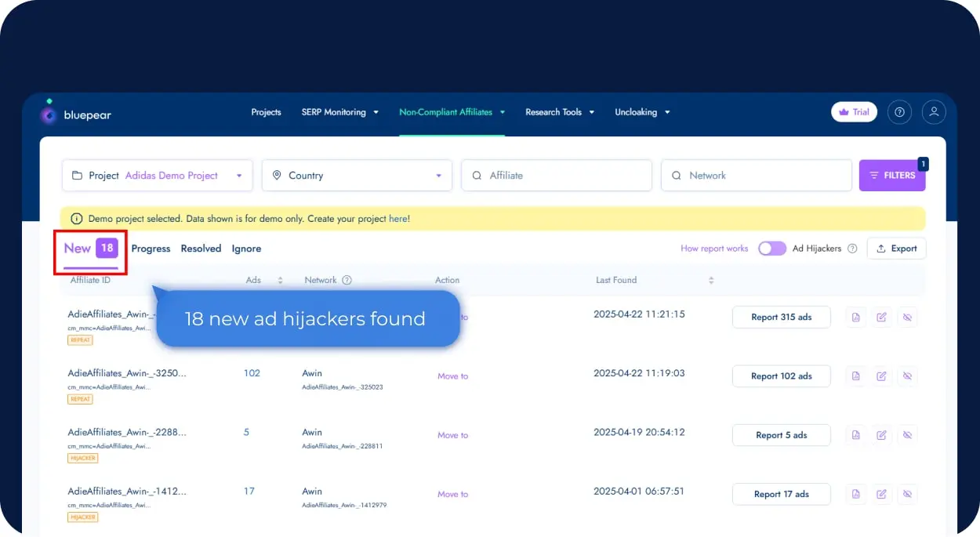
Task: Select the New tab
Action: [91, 249]
